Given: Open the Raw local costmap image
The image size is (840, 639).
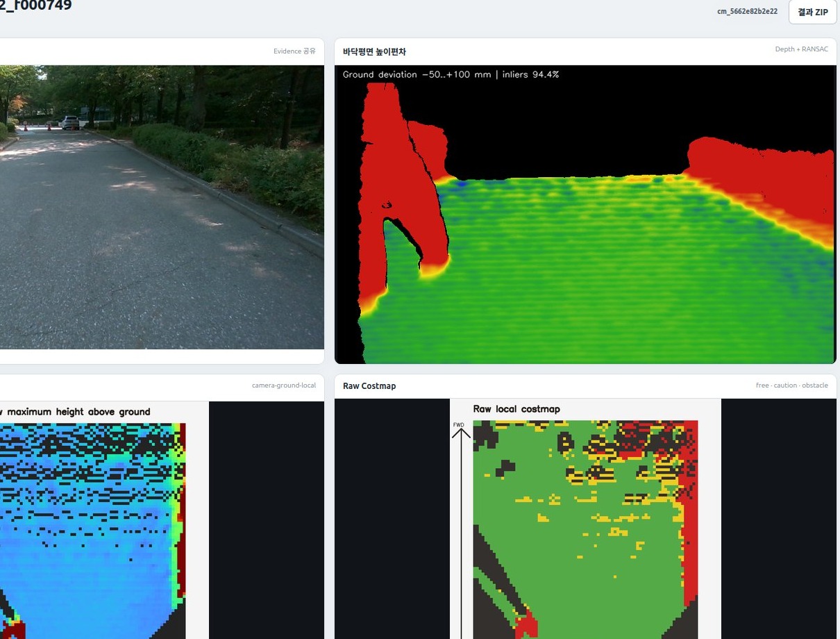Looking at the screenshot, I should pyautogui.click(x=585, y=519).
